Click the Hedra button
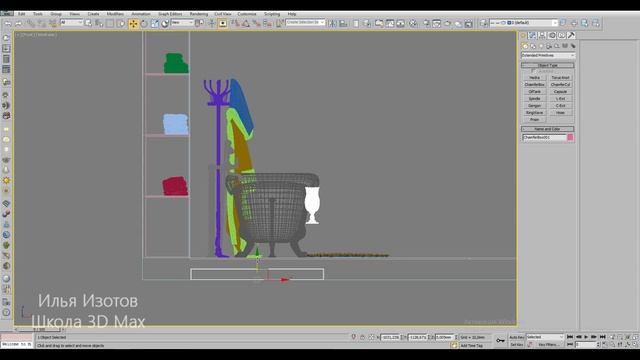This screenshot has width=640, height=360. [534, 78]
